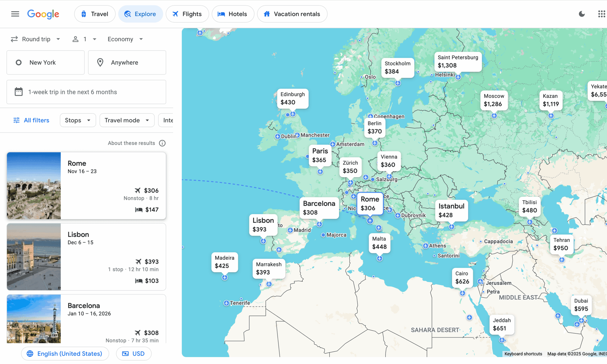This screenshot has width=607, height=364.
Task: Select the Istanbul $428 map label
Action: coord(451,210)
